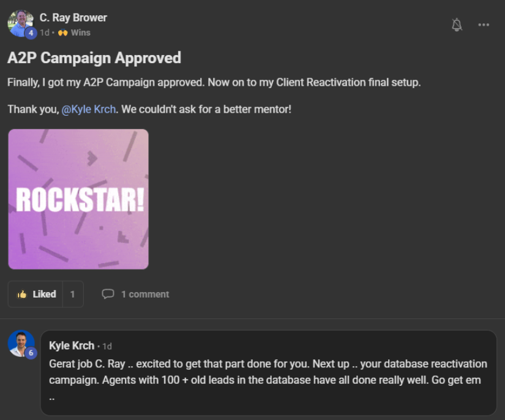Viewport: 505px width, 420px height.
Task: Open the A2P Campaign Approved post title
Action: [x=94, y=58]
